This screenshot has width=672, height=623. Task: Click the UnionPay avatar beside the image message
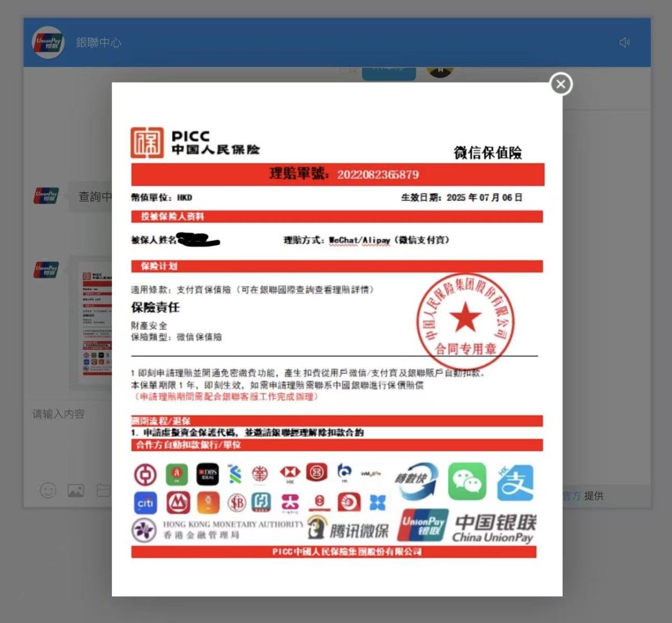click(x=46, y=269)
